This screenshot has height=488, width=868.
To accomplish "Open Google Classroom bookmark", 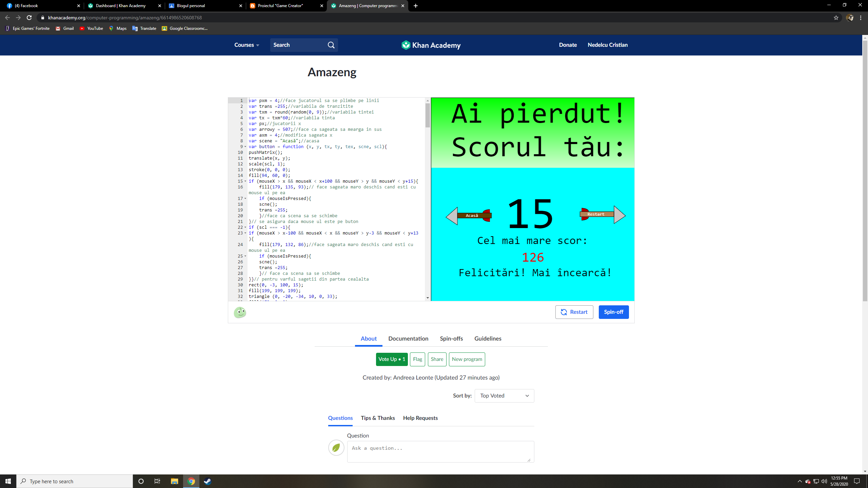I will point(185,28).
